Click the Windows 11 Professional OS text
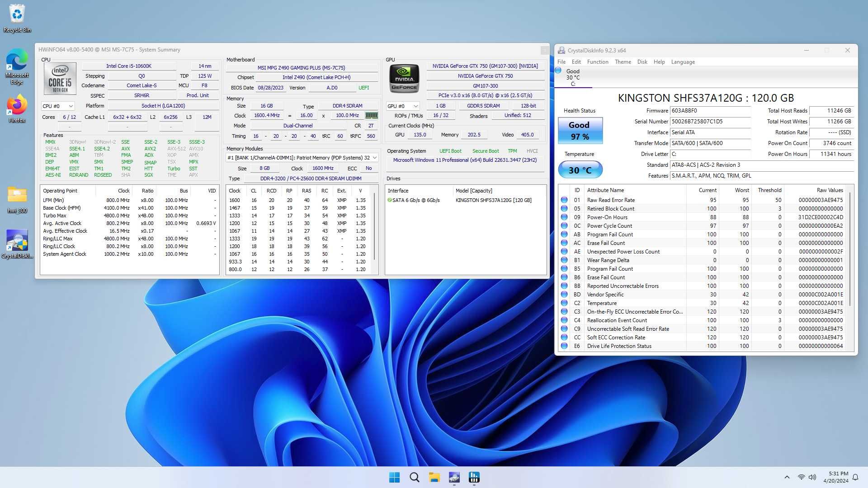868x488 pixels. click(x=465, y=160)
